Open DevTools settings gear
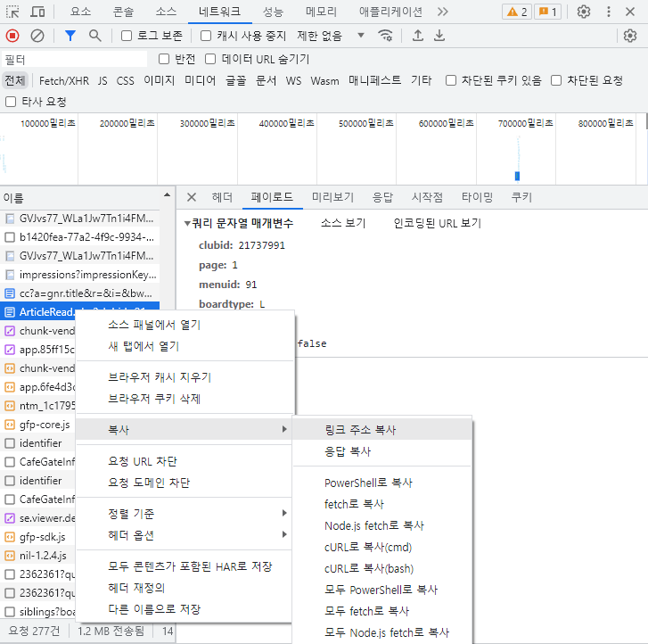 coord(584,12)
